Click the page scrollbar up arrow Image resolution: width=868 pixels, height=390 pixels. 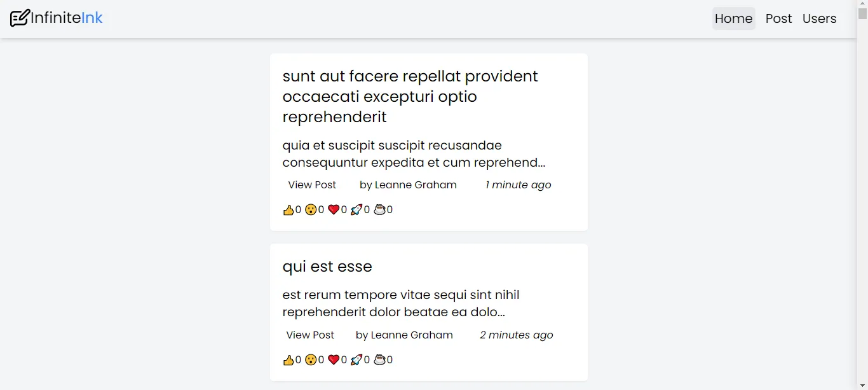[x=862, y=4]
